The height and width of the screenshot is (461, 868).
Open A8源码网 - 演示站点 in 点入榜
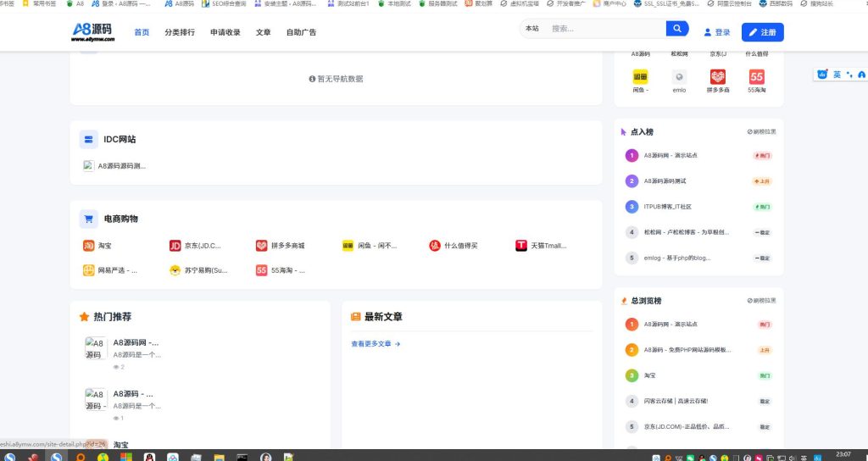670,156
